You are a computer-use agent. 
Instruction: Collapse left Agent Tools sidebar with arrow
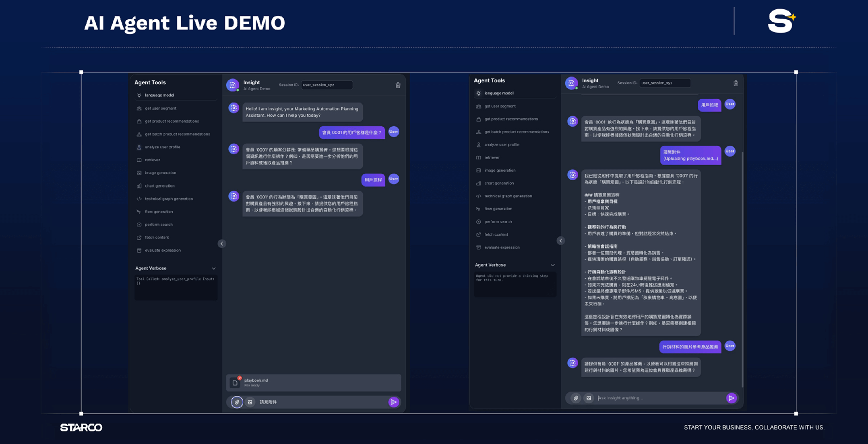222,244
